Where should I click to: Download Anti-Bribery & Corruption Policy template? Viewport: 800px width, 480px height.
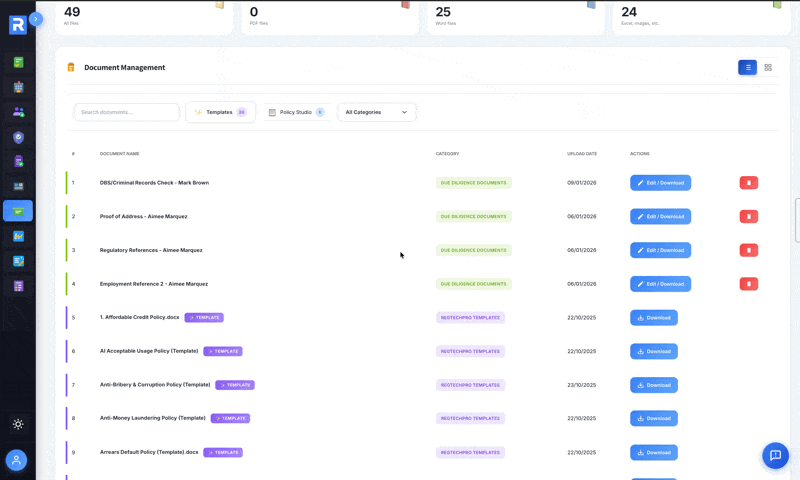point(654,385)
